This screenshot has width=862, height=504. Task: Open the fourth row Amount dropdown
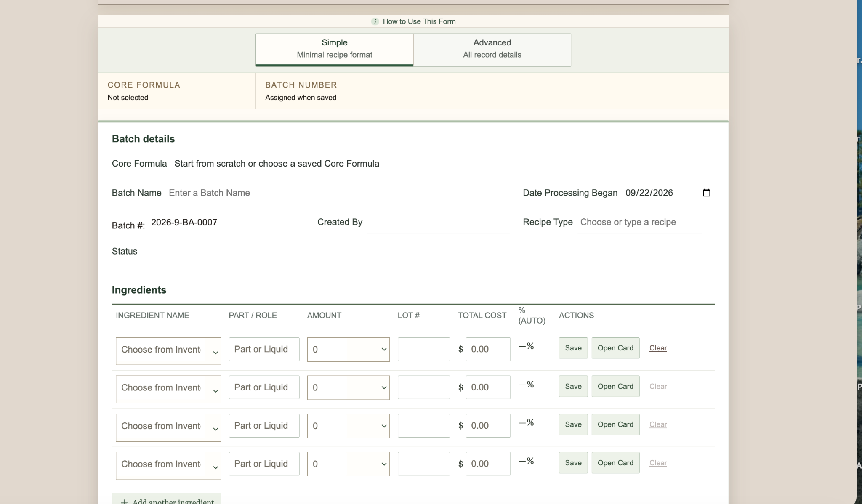click(348, 464)
